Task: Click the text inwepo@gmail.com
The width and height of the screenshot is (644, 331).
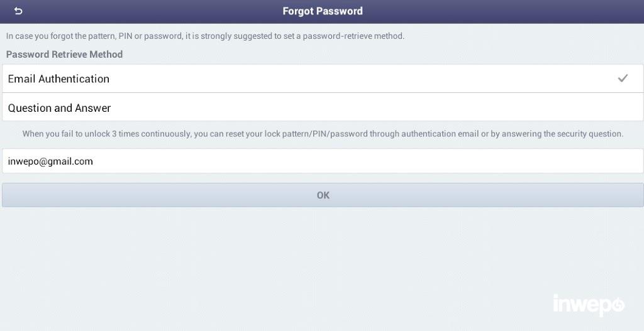Action: point(50,161)
